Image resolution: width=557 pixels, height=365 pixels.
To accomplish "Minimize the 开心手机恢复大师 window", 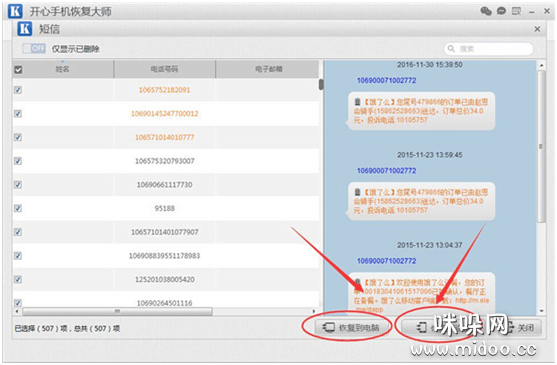I will click(x=532, y=12).
